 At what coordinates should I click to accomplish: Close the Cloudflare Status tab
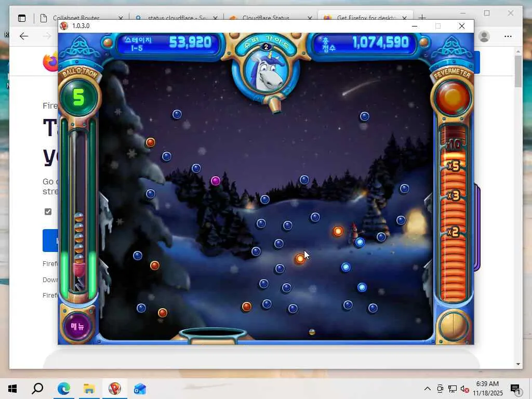pyautogui.click(x=310, y=18)
